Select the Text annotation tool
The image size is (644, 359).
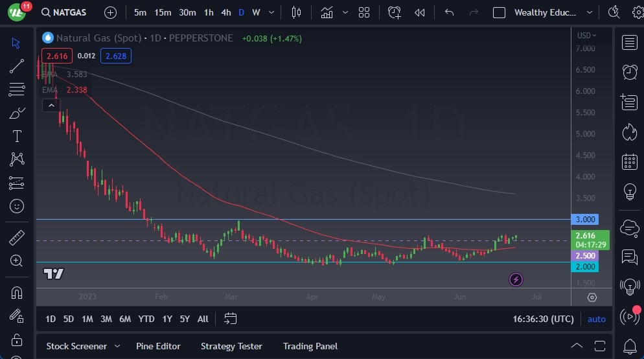tap(17, 136)
